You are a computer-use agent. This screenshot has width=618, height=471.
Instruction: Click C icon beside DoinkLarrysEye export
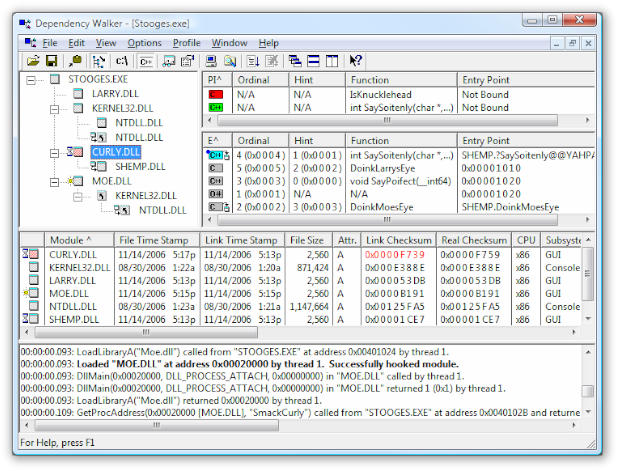[216, 168]
